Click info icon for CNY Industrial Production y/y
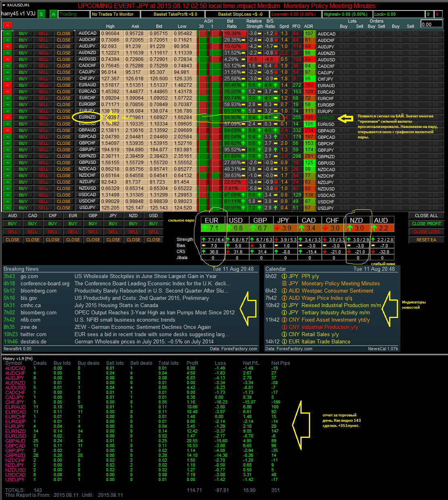The height and width of the screenshot is (500, 448). point(284,327)
